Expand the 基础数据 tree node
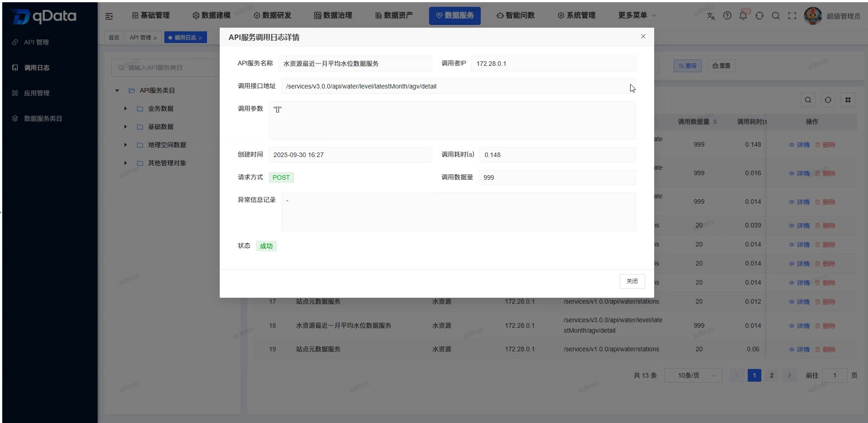The image size is (868, 423). click(125, 127)
